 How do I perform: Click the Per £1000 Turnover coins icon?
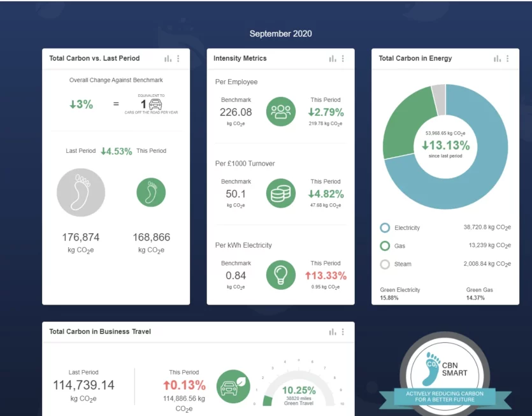click(281, 193)
